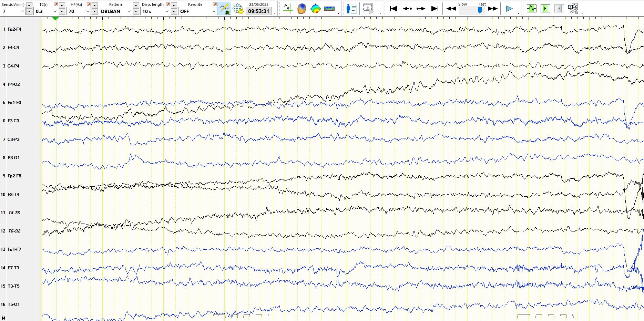Increase sensitivity with the up stepper
This screenshot has height=321, width=644.
[x=29, y=5]
